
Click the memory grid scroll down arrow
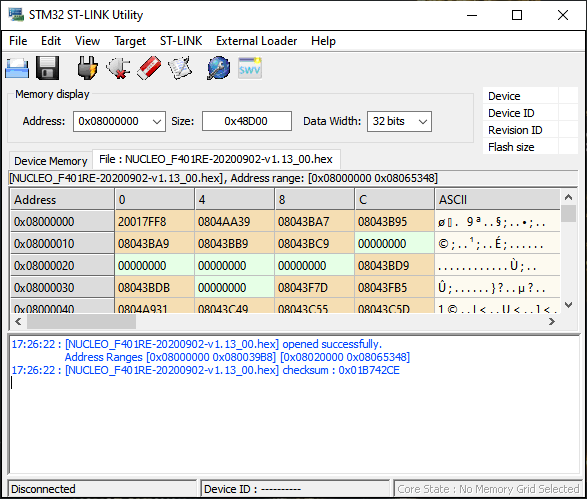[x=568, y=305]
